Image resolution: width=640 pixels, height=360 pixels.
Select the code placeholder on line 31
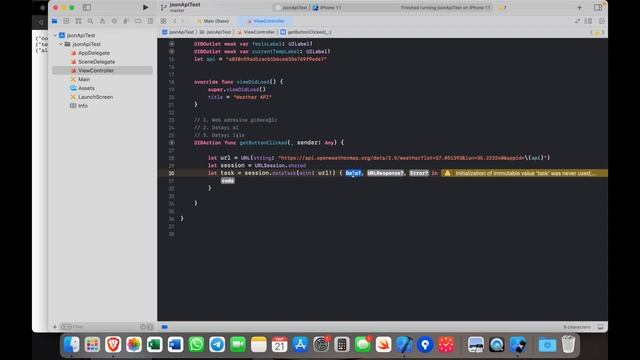(228, 181)
